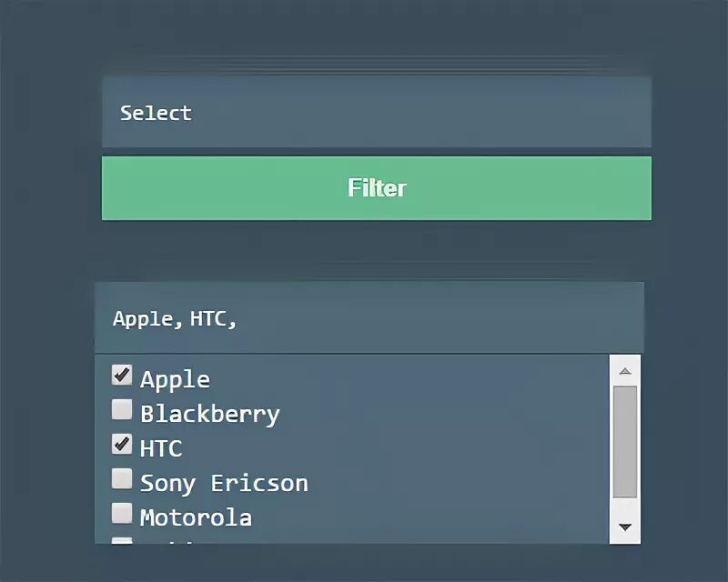This screenshot has width=728, height=582.
Task: Select the Apple option label text
Action: (x=175, y=379)
